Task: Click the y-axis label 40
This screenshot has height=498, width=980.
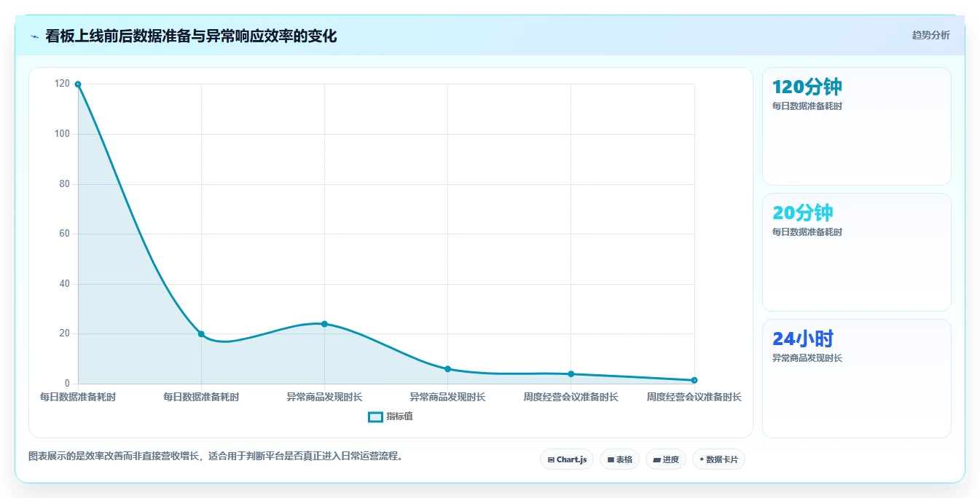Action: click(64, 284)
